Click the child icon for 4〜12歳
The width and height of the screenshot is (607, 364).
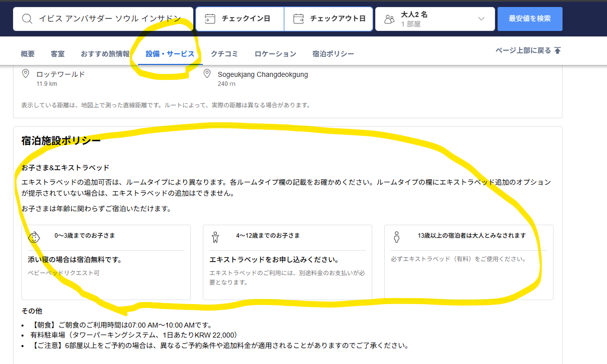(x=215, y=237)
